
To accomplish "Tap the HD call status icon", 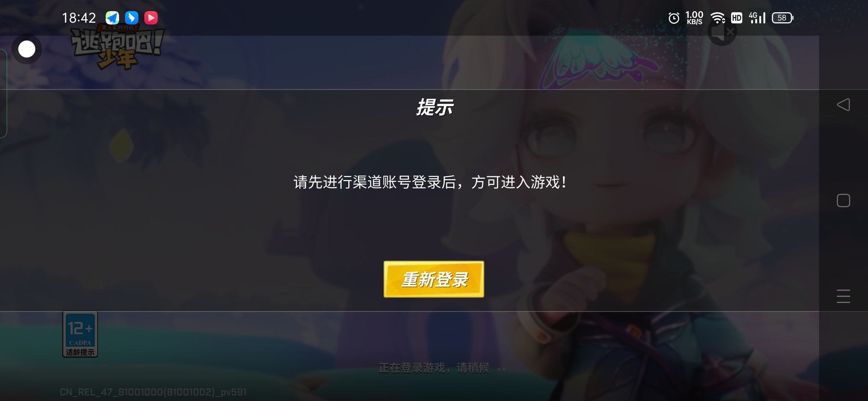I will click(737, 18).
